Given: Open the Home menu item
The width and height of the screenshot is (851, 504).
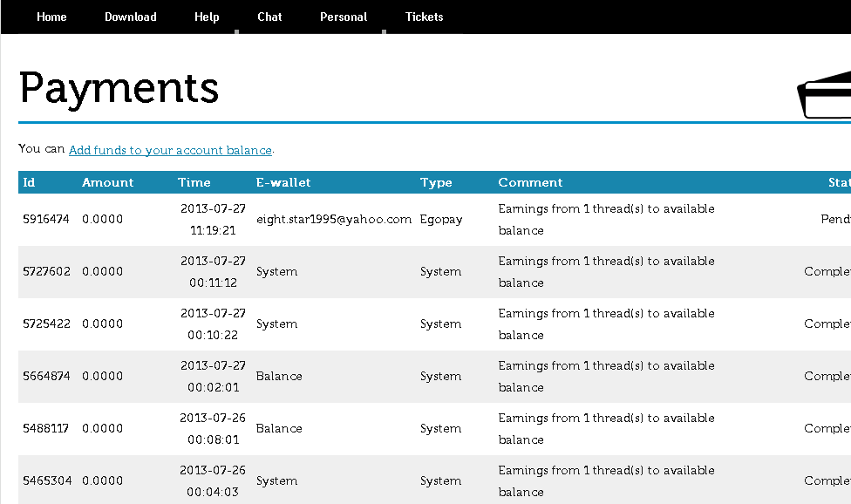Looking at the screenshot, I should click(x=51, y=17).
